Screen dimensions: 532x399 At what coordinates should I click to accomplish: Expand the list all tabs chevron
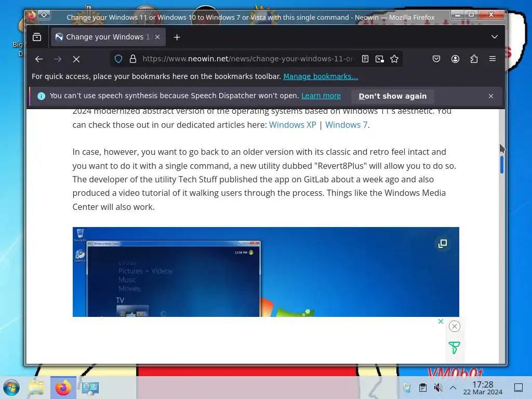495,37
